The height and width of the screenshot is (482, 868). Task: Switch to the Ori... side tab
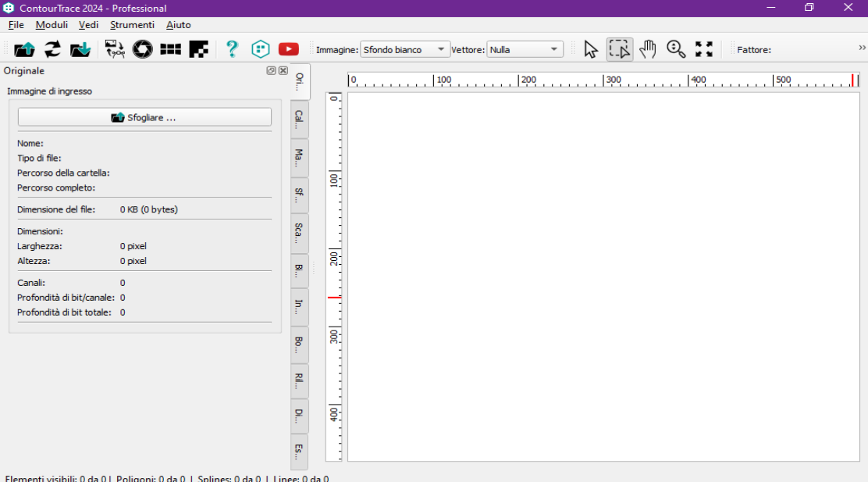click(300, 81)
